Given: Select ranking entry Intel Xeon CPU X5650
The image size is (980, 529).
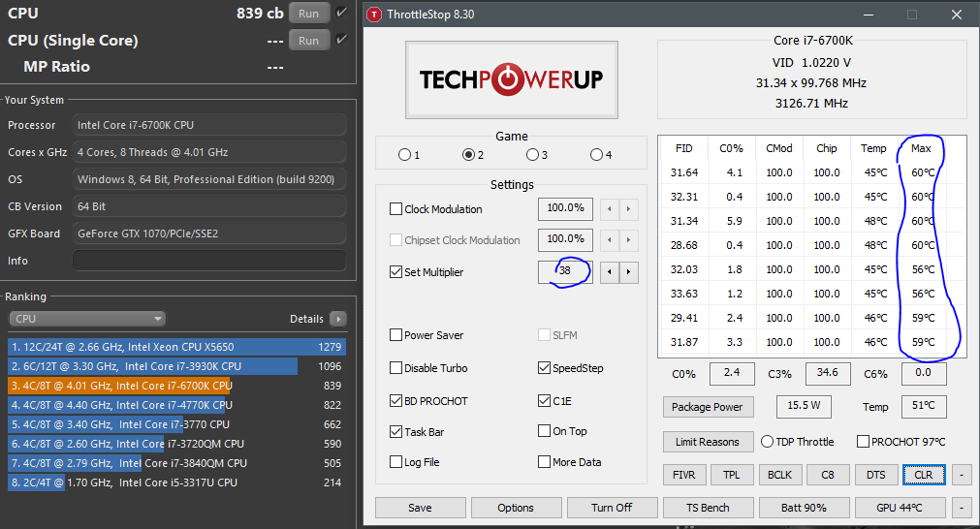Looking at the screenshot, I should pyautogui.click(x=176, y=347).
